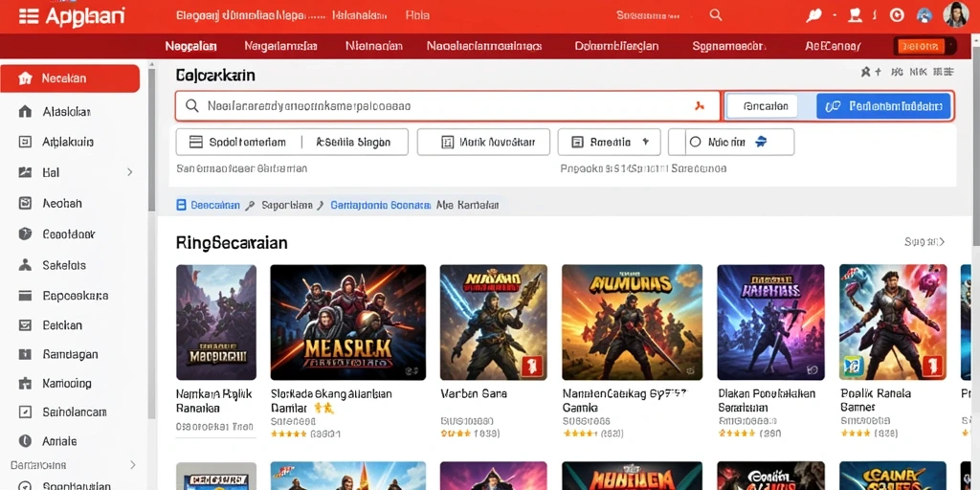Click the Asehila Slagan filter button
This screenshot has height=490, width=980.
353,142
